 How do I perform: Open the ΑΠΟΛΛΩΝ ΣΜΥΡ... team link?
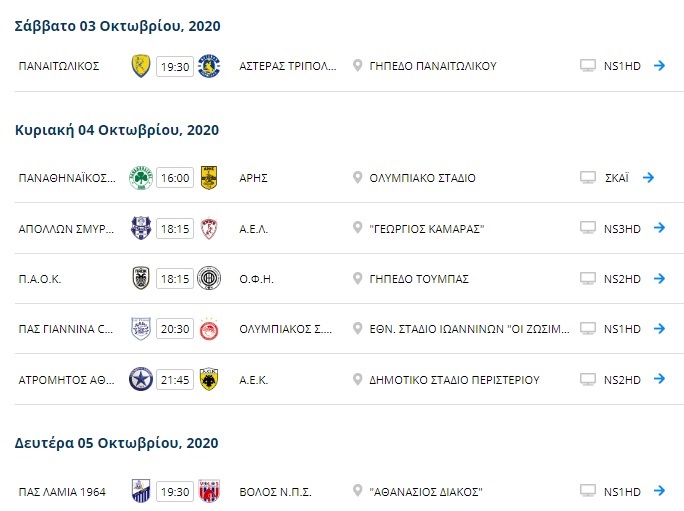(59, 228)
